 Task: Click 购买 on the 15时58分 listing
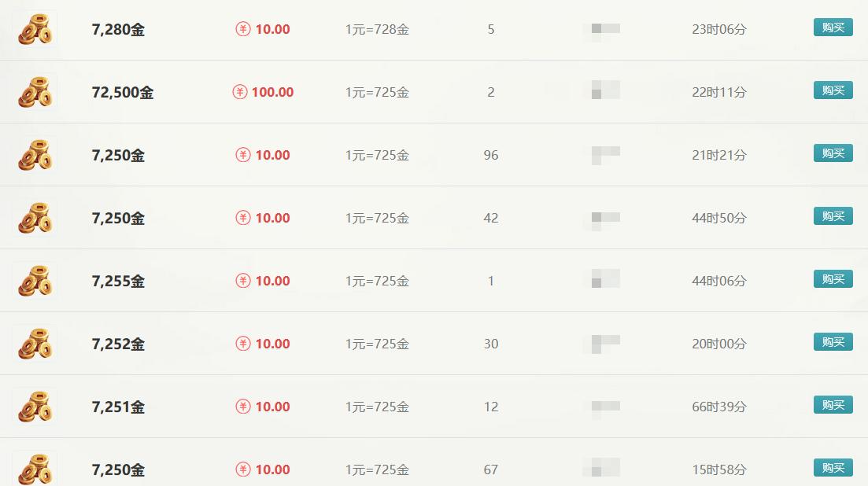pos(833,468)
